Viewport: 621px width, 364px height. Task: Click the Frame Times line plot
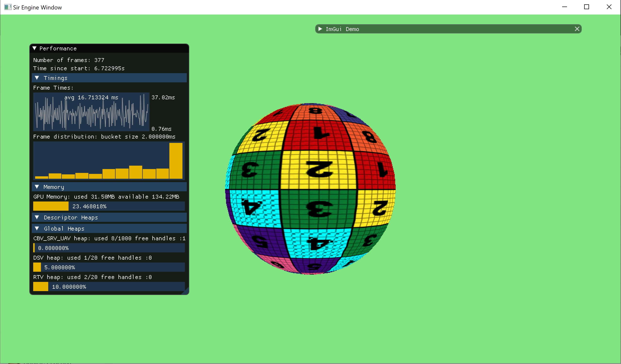pyautogui.click(x=91, y=112)
